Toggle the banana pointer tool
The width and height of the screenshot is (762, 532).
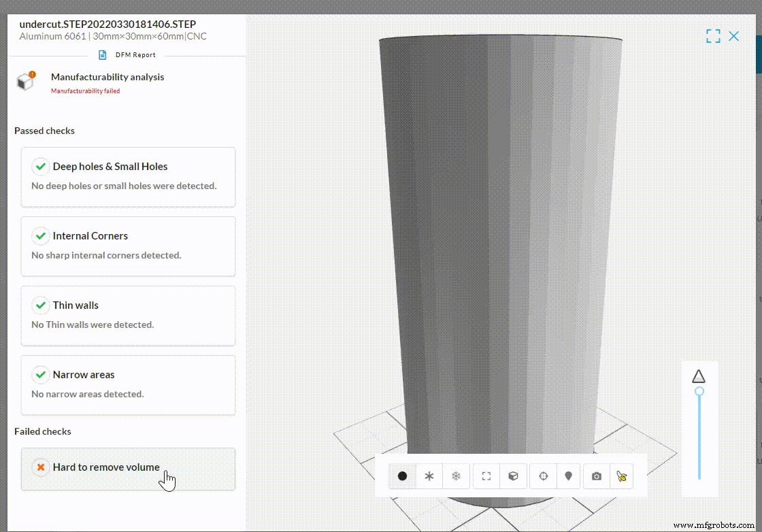(622, 476)
